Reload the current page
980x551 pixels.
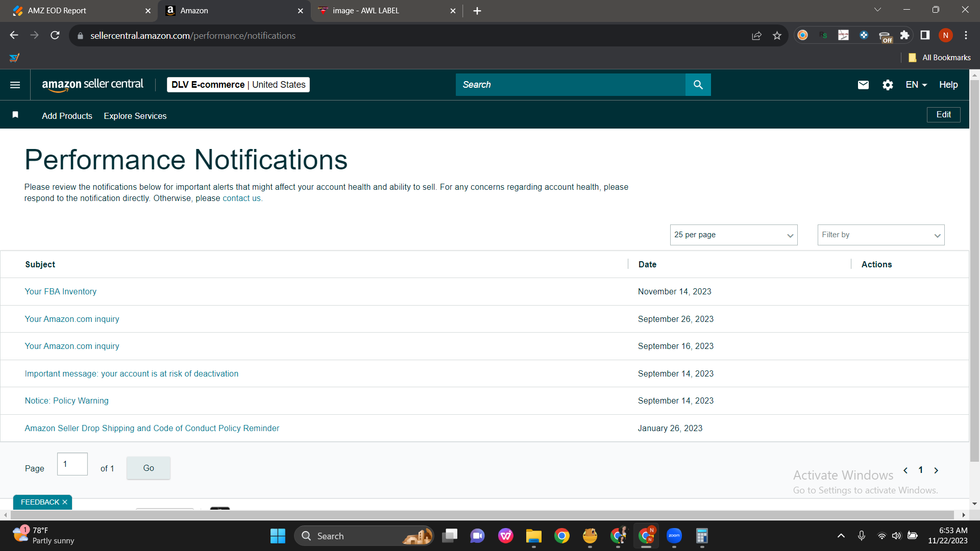coord(55,35)
